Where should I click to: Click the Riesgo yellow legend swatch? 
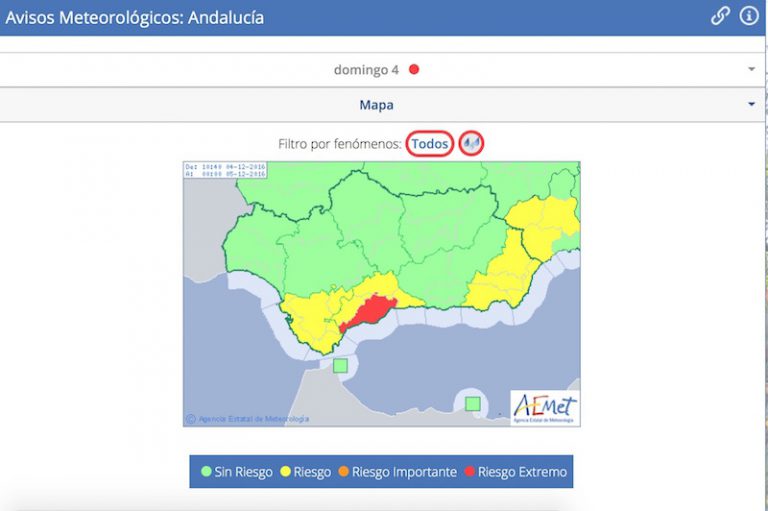286,472
